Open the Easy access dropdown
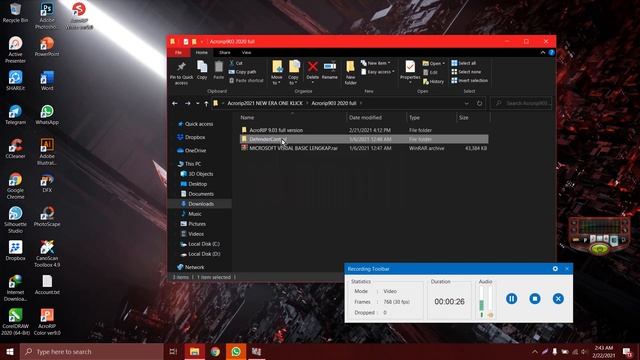Screen dimensions: 640x360 click(378, 72)
